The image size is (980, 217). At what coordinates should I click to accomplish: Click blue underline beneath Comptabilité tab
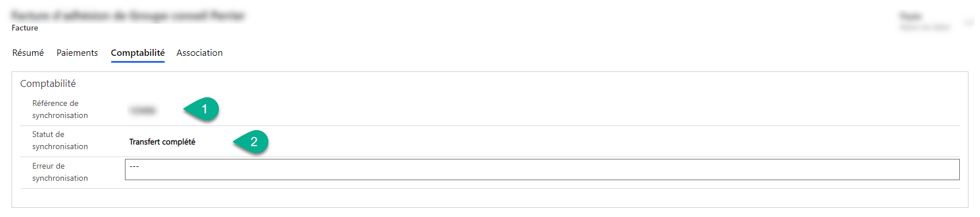(138, 62)
